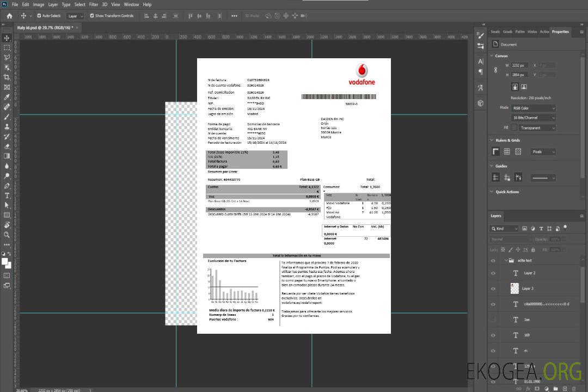Hide Layer 3 with its eye icon
This screenshot has width=588, height=392.
tap(493, 289)
